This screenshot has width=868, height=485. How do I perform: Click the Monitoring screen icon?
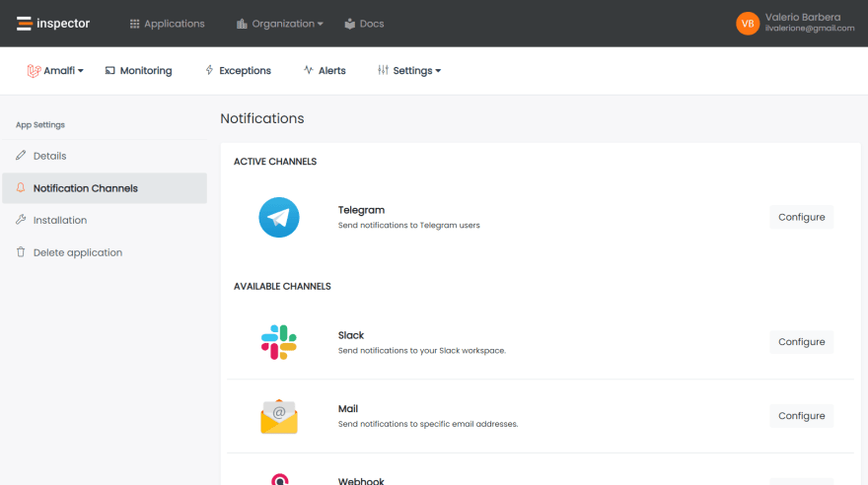[x=110, y=70]
